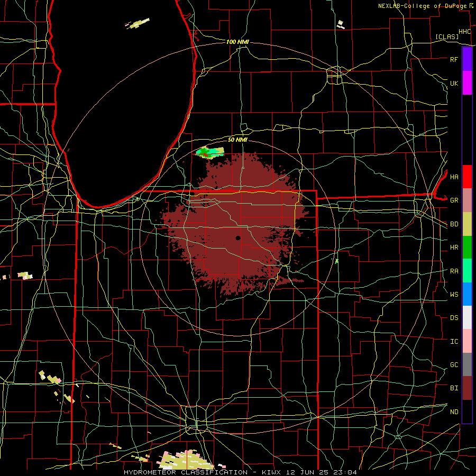This screenshot has width=476, height=476.
Task: Click the GC legend label
Action: (x=454, y=365)
